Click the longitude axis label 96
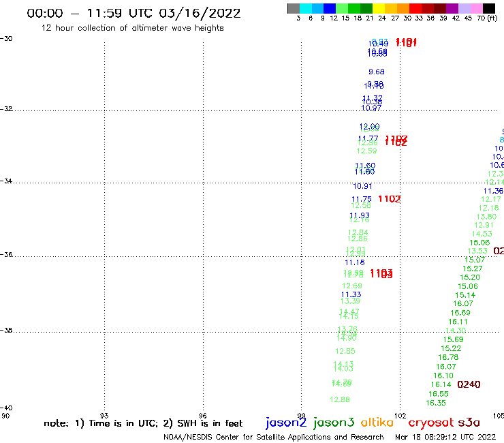The height and width of the screenshot is (443, 504). pos(202,416)
